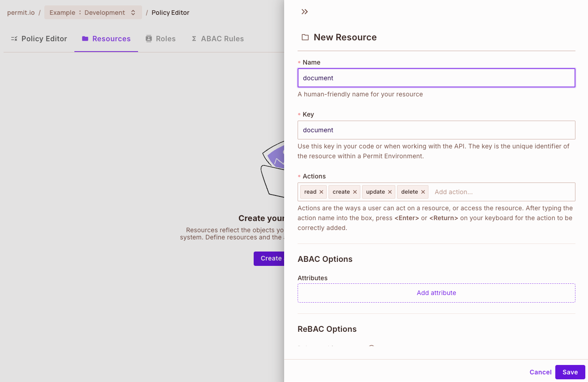The width and height of the screenshot is (588, 382).
Task: Save the new resource
Action: tap(570, 372)
